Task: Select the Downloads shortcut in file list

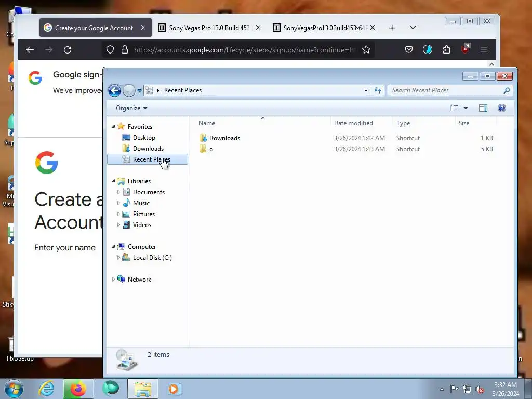Action: (x=224, y=138)
